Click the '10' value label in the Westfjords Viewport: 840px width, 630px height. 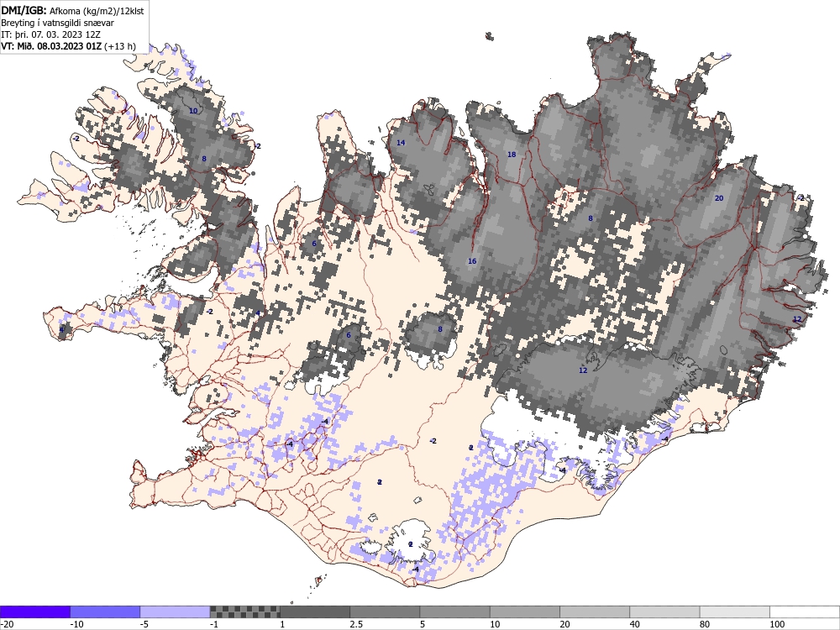(193, 111)
